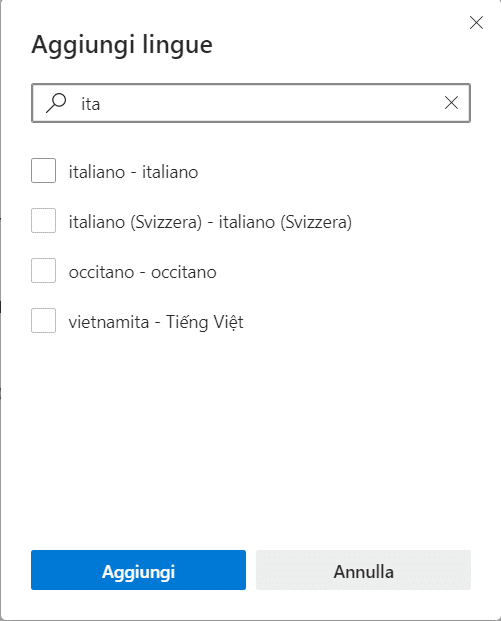Click the 'Aggiungi lingue' heading
The height and width of the screenshot is (621, 501).
coord(122,44)
